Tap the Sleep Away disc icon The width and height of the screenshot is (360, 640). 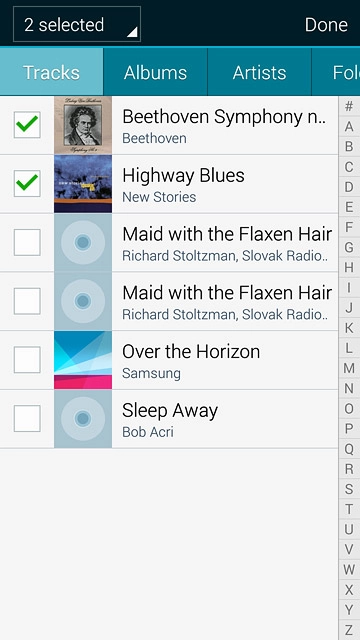83,419
